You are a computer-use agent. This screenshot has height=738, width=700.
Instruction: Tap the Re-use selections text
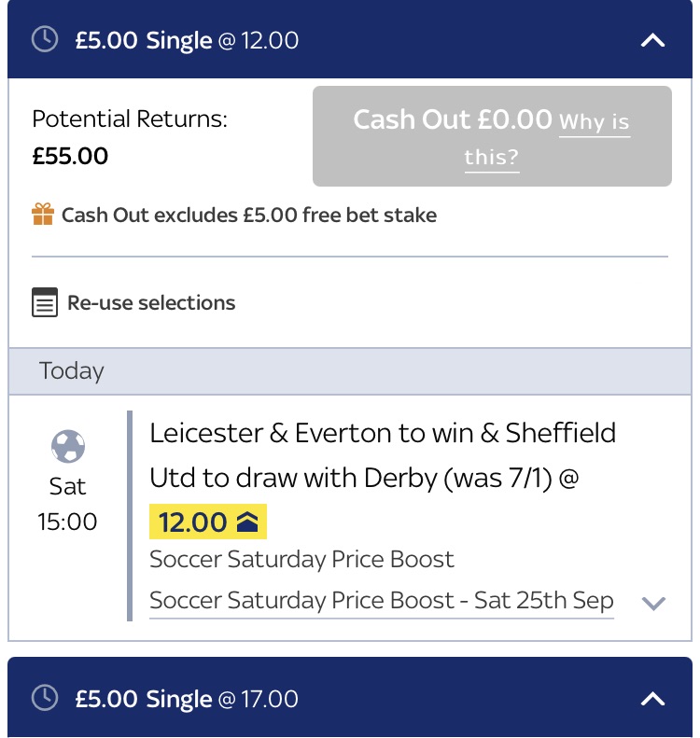(x=151, y=302)
